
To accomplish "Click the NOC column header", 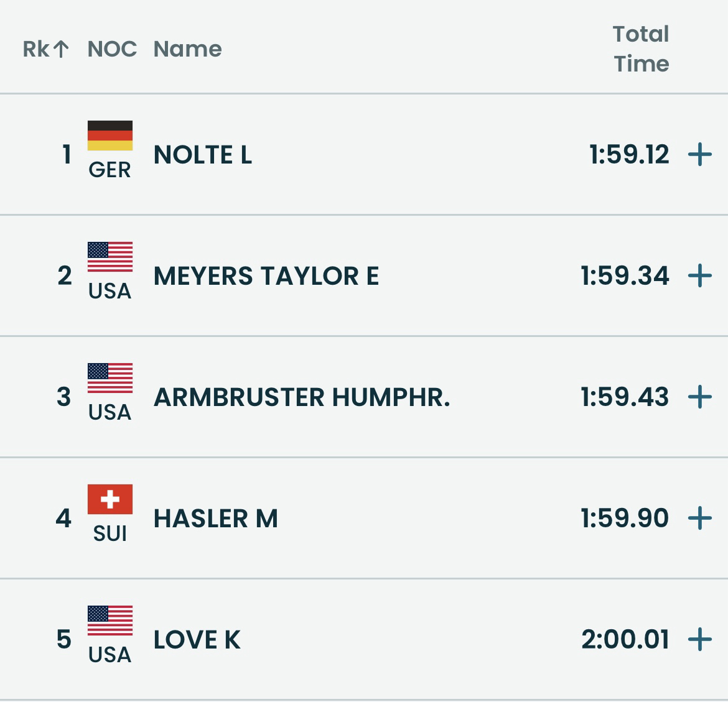I will point(112,49).
